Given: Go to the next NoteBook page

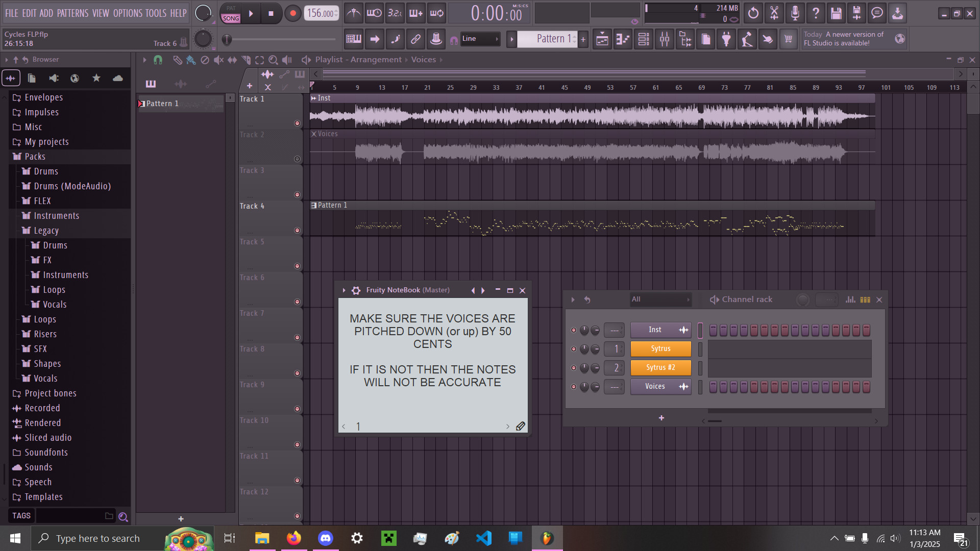Looking at the screenshot, I should click(x=508, y=426).
